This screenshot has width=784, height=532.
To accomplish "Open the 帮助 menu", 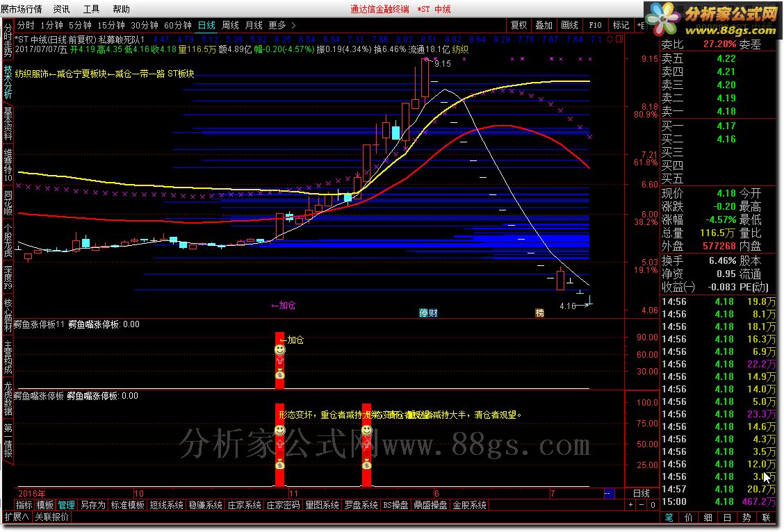I will click(121, 9).
